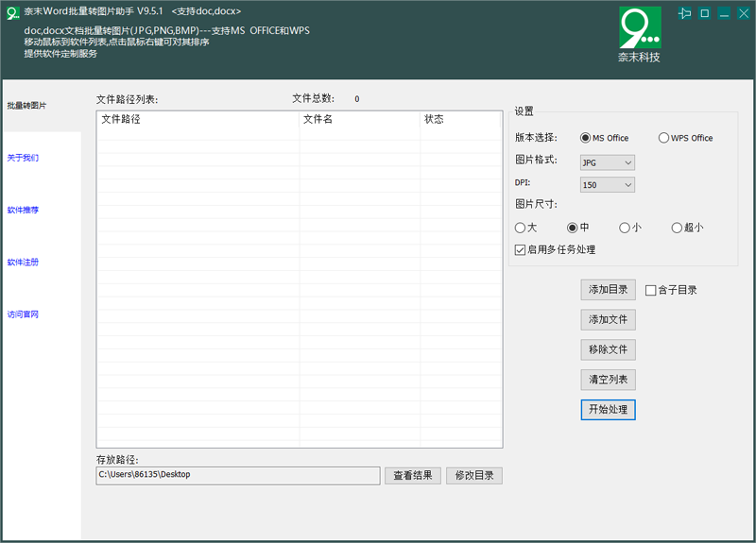Viewport: 756px width, 543px height.
Task: Go to the 软件推荐 sidebar tab
Action: 24,210
